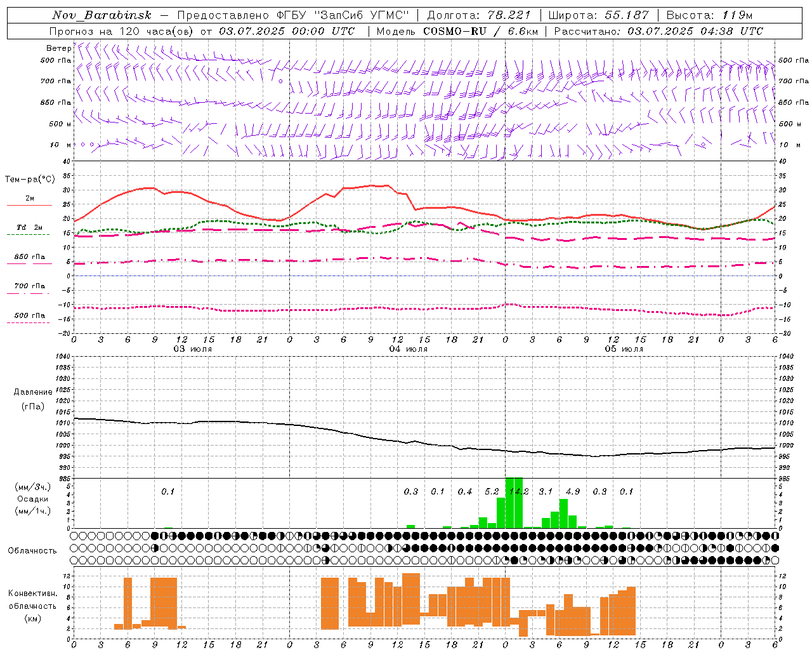812x650 pixels.
Task: Click the 700 гПа temperature legend entry
Action: coord(30,286)
